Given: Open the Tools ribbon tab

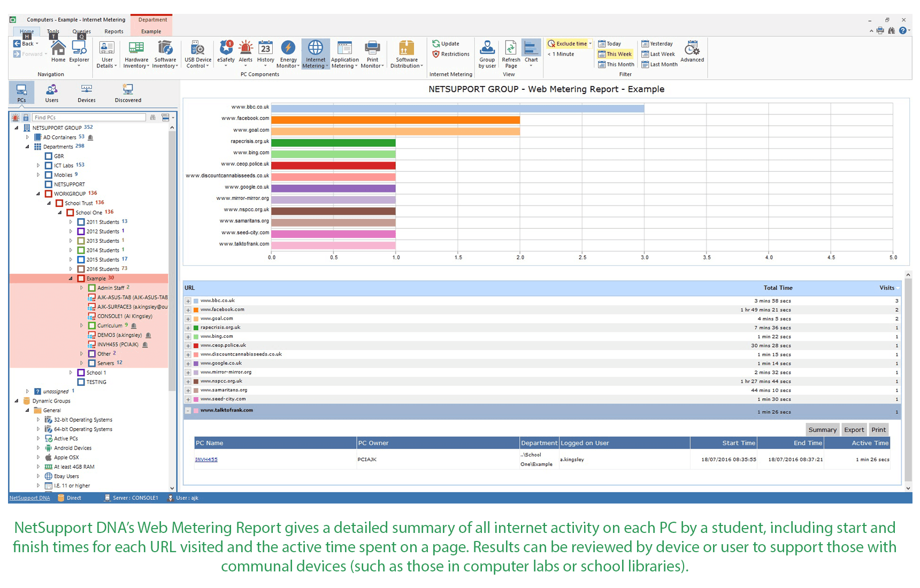Looking at the screenshot, I should click(x=52, y=32).
